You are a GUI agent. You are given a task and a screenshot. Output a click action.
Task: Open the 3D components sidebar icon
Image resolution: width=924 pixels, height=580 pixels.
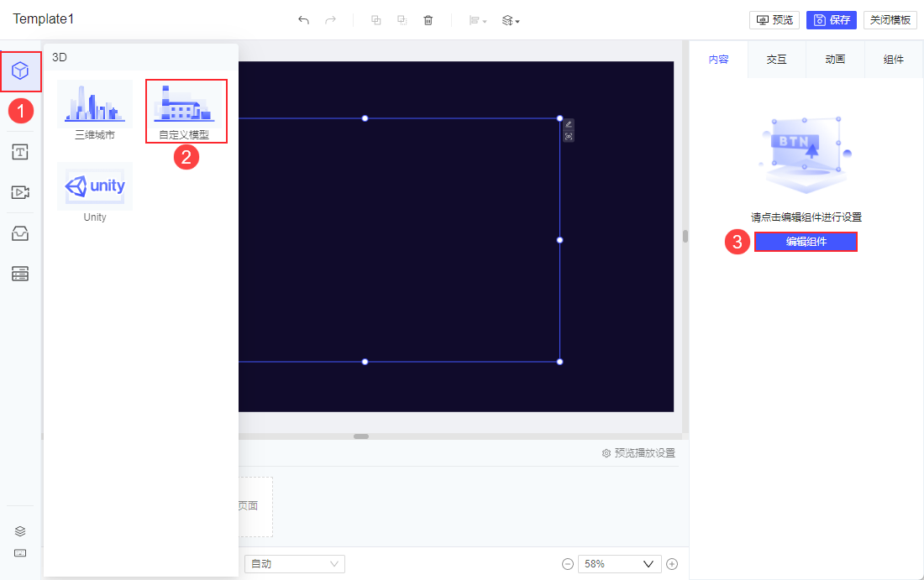coord(20,71)
